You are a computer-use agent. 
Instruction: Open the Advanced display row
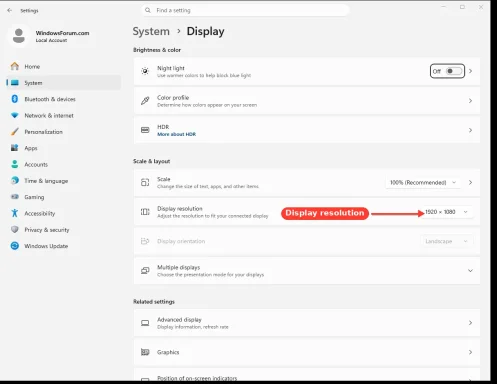(307, 323)
